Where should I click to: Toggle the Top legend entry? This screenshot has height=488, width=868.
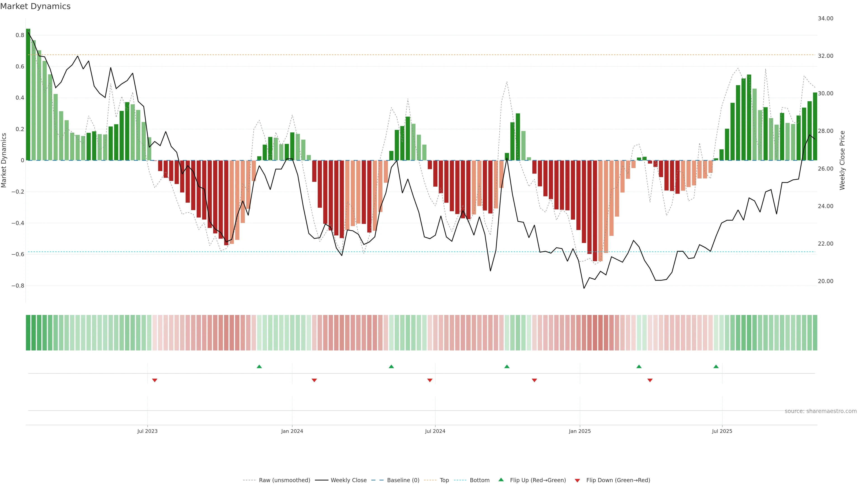click(x=444, y=480)
